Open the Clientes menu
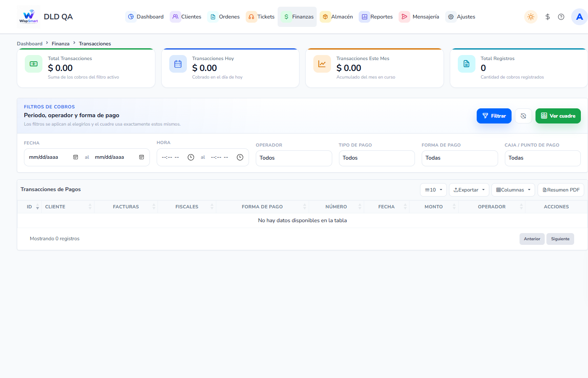588x378 pixels. pos(186,17)
